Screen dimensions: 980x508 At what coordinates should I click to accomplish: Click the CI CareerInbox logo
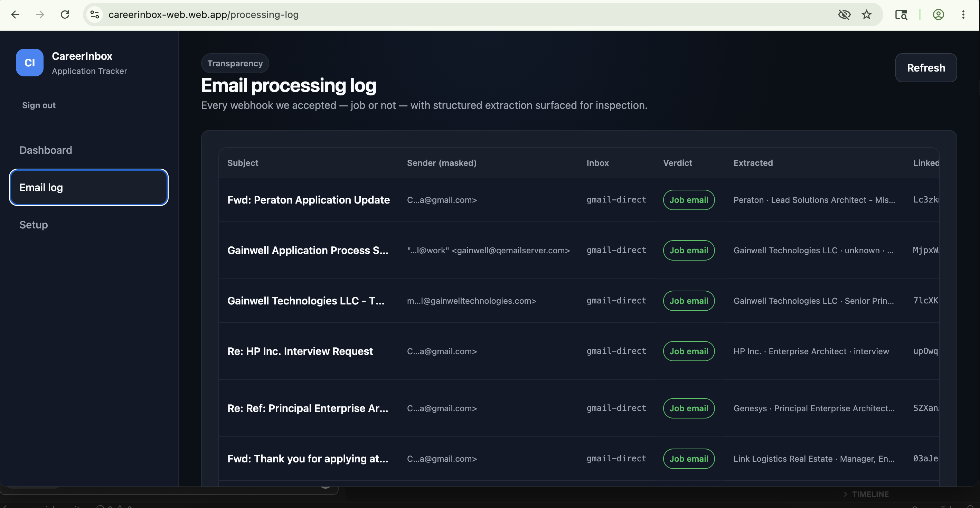pyautogui.click(x=30, y=63)
